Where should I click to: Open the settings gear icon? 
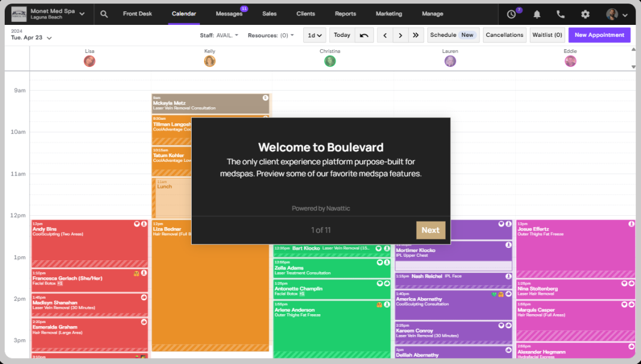point(585,14)
